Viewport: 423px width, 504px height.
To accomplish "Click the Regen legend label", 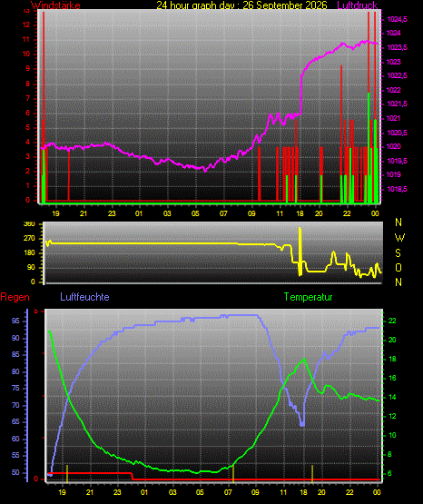I will (x=15, y=297).
